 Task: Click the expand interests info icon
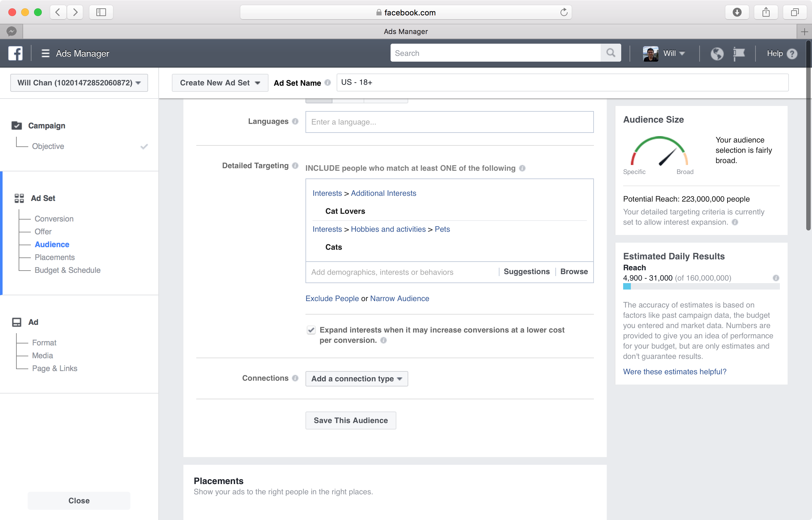[x=383, y=340]
